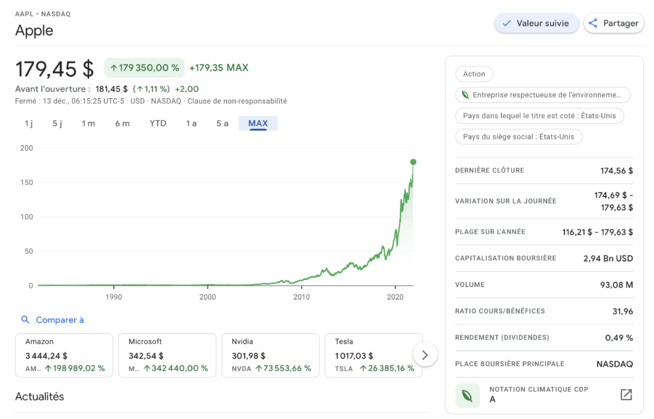Choose the 6 m time range
The width and height of the screenshot is (654, 419).
[122, 124]
